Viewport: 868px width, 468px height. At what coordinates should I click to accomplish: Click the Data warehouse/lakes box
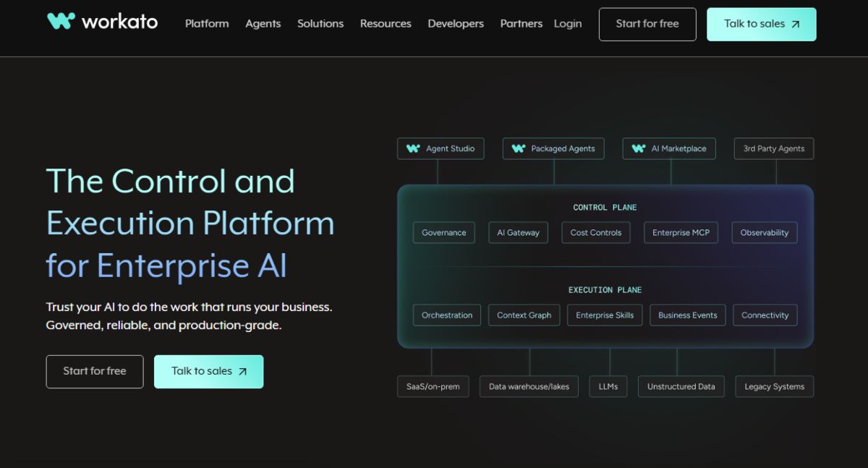pos(529,386)
